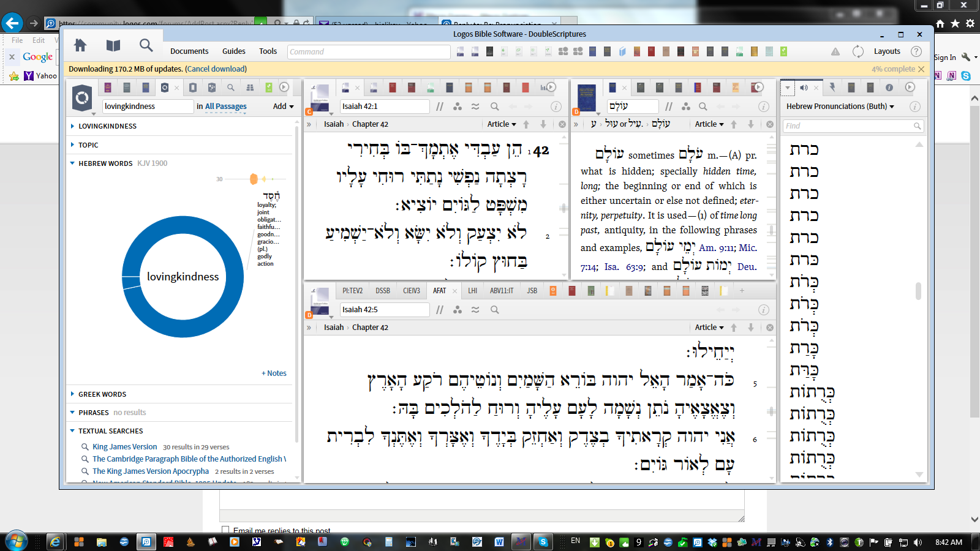Expand the TOPIC section

click(72, 145)
